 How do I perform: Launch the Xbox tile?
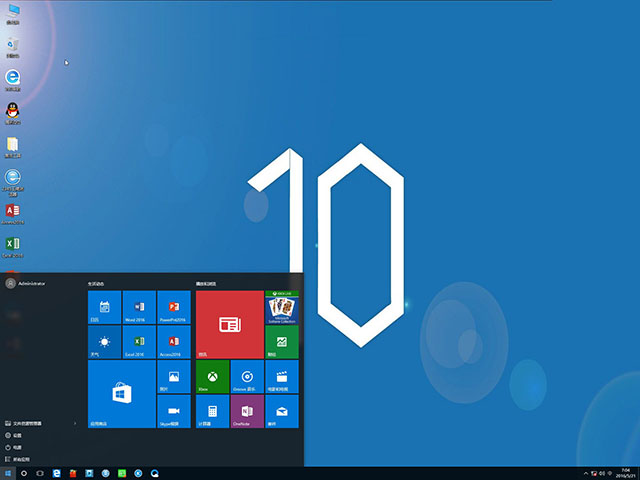[x=212, y=376]
